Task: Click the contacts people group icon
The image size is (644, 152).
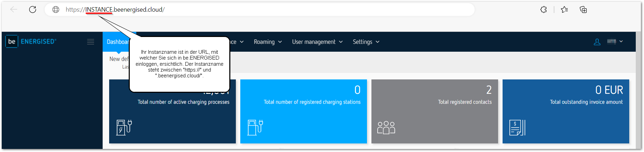Action: click(386, 127)
